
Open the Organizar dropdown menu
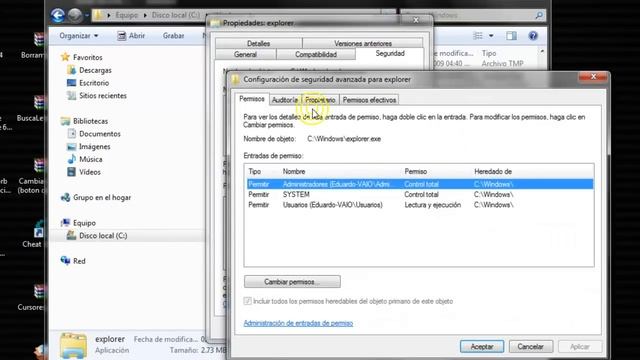point(78,36)
